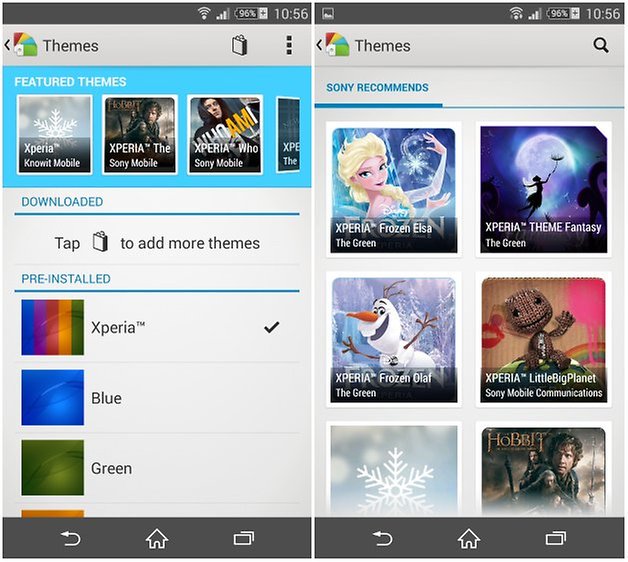Tap the 'Pre-installed' section header
This screenshot has height=562, width=628.
tap(66, 279)
